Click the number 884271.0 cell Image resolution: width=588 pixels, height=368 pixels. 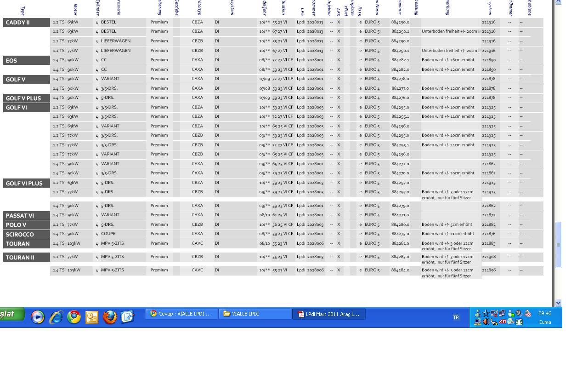[x=400, y=215]
